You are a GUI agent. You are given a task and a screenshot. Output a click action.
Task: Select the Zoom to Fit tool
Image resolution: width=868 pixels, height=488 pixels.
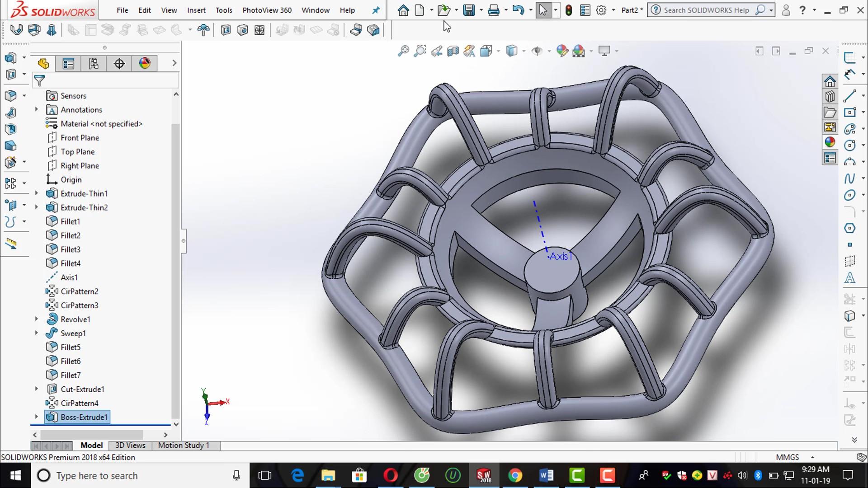[x=403, y=51]
